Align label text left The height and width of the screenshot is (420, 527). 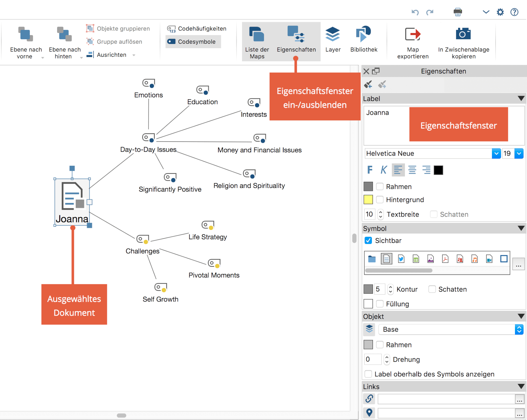398,170
